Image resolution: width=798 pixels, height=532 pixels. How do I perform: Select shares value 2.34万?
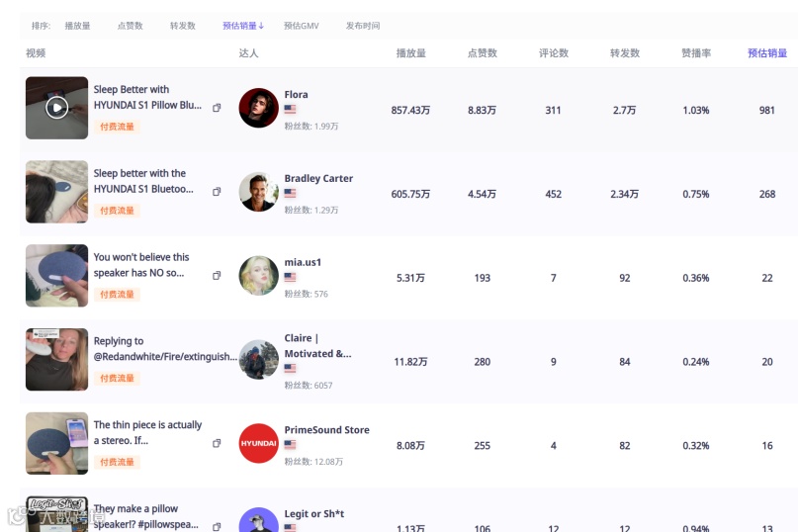(624, 194)
